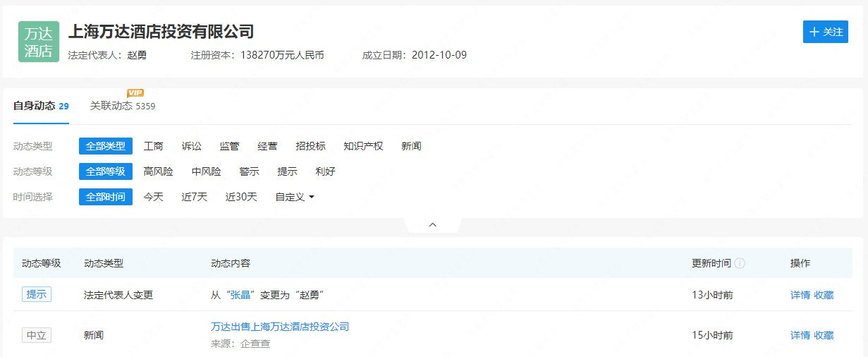The image size is (868, 357).
Task: Filter dynamic type by 诉讼
Action: (x=192, y=146)
